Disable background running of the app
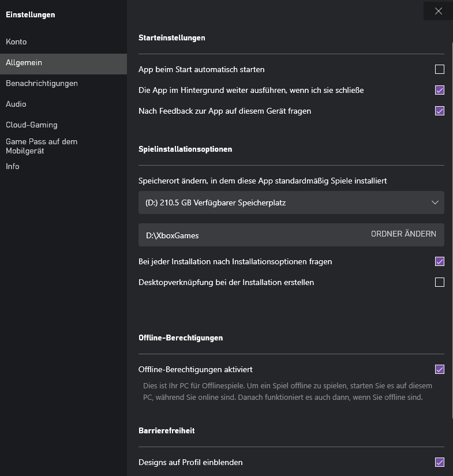 pos(440,90)
